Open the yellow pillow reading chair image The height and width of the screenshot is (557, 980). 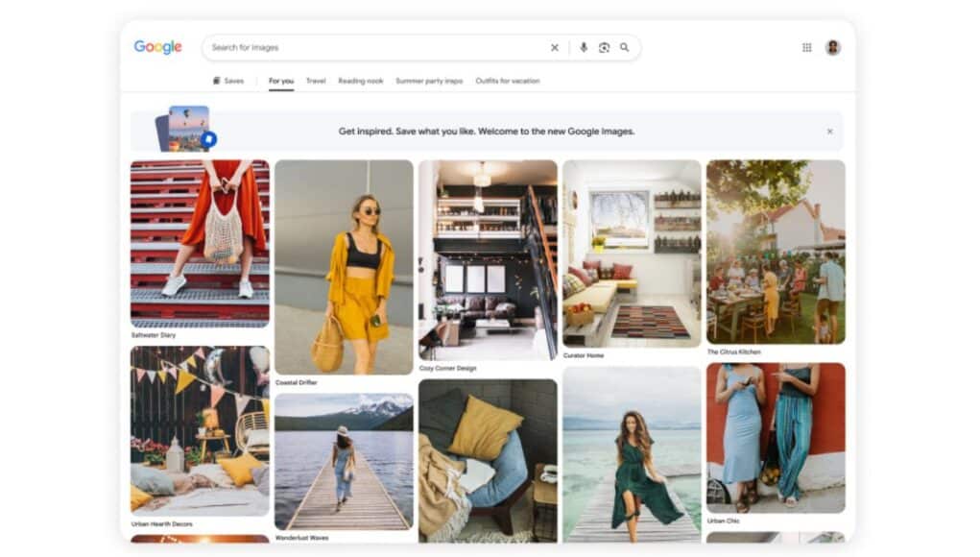(x=488, y=461)
